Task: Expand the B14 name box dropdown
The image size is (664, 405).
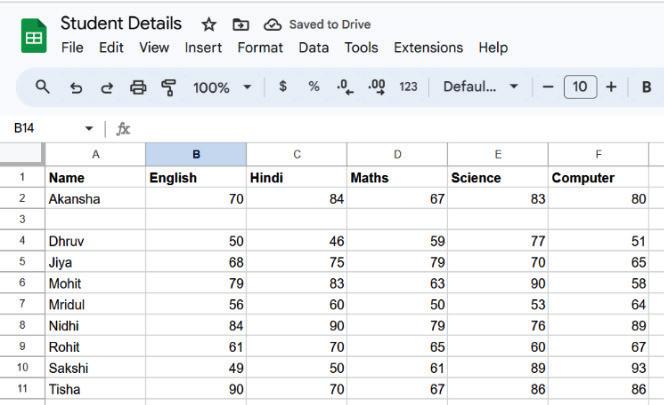Action: point(89,129)
